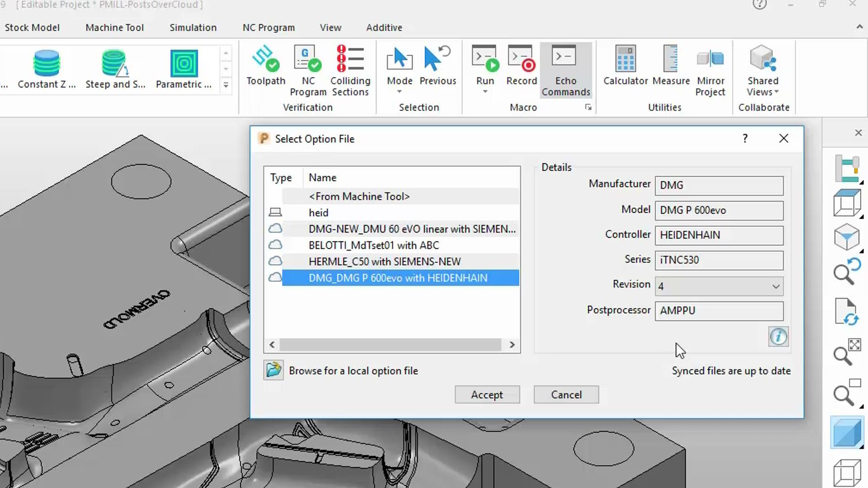Click the Cancel button
Screen dimensions: 868x488
click(x=566, y=394)
